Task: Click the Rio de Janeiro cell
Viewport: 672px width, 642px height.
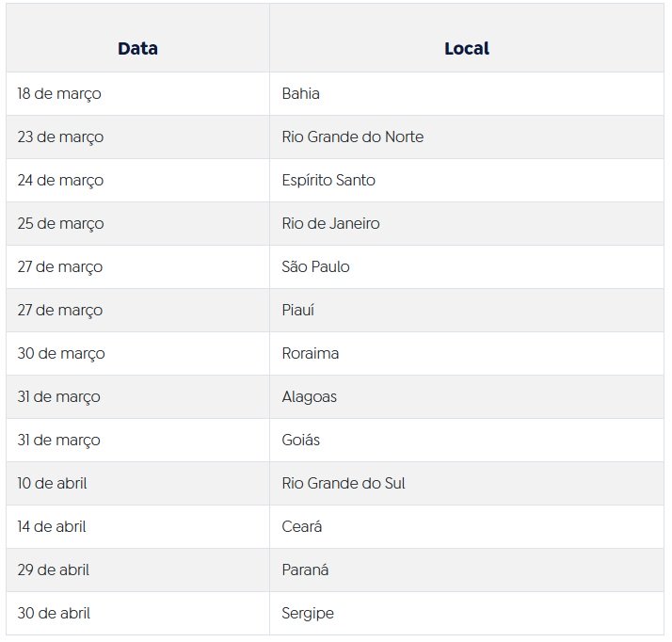Action: point(330,224)
